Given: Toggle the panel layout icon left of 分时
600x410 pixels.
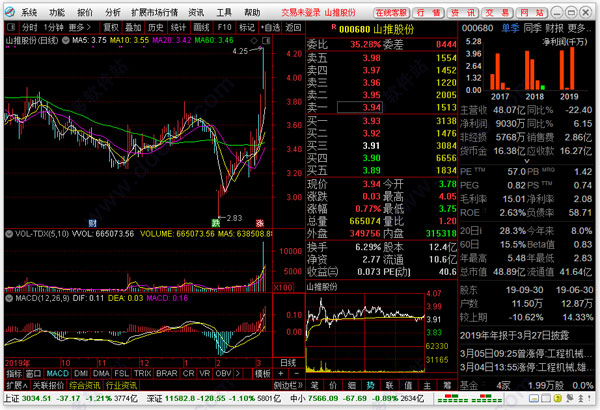Looking at the screenshot, I should 11,27.
